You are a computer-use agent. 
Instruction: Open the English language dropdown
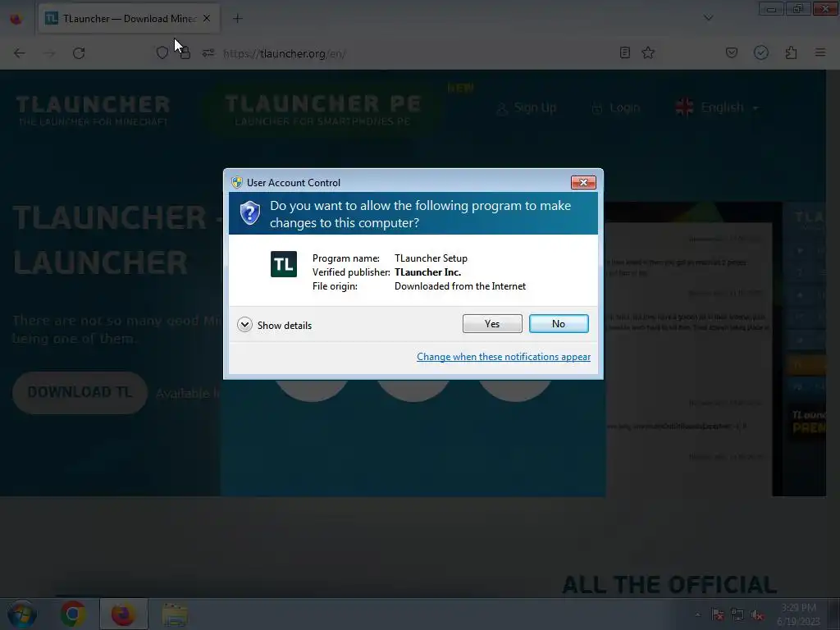tap(717, 107)
